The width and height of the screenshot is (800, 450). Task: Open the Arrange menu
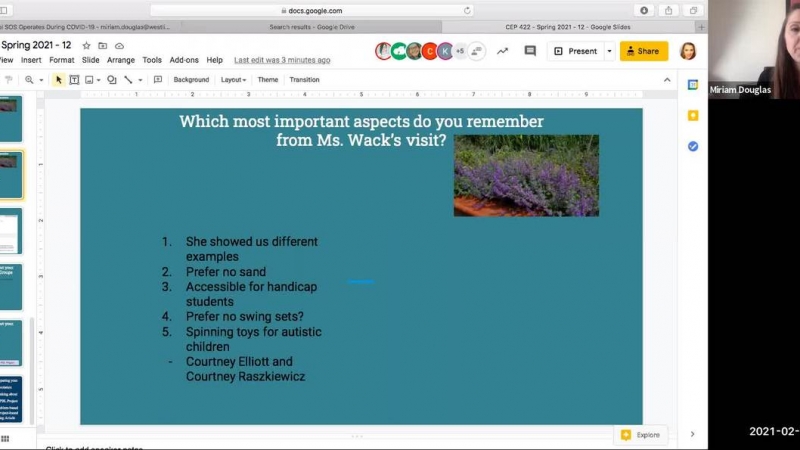coord(121,60)
